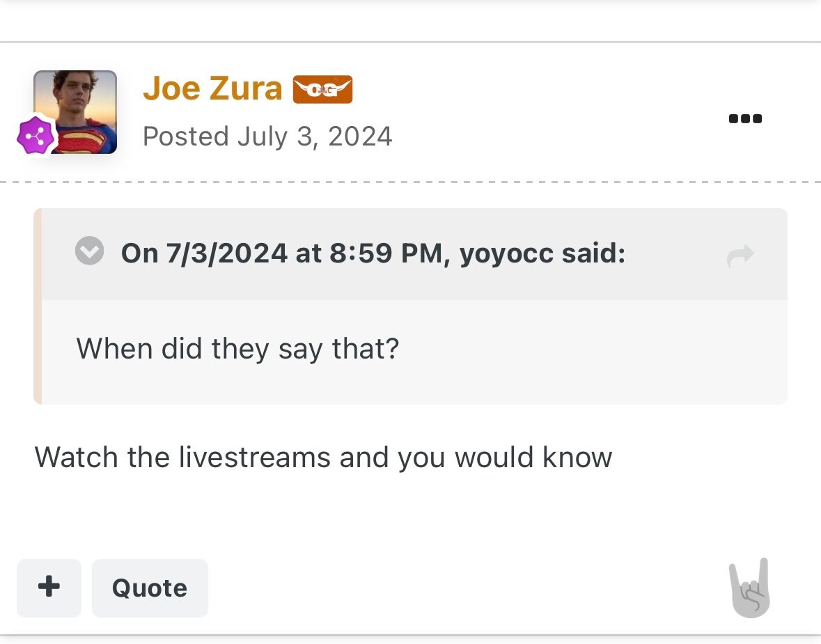Open Joe Zura's profile name link

point(212,88)
